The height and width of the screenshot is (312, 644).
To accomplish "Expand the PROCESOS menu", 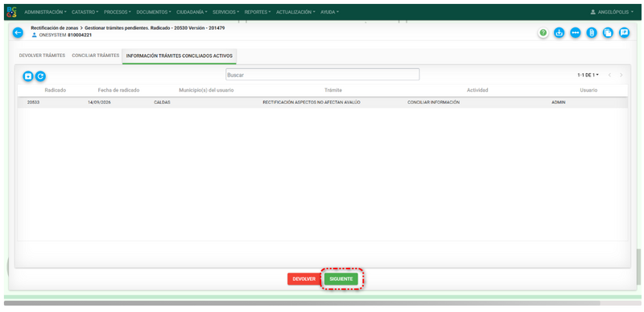I will coord(118,12).
